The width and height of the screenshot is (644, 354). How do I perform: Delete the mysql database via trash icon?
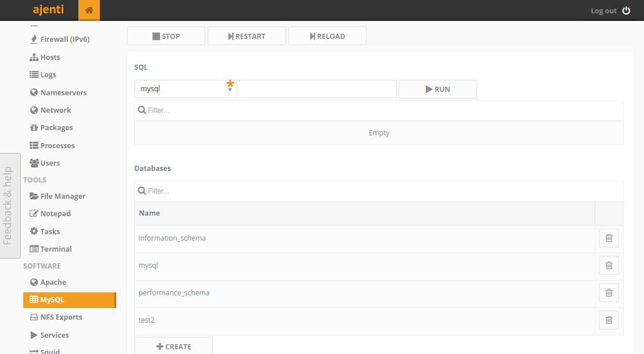pos(609,266)
